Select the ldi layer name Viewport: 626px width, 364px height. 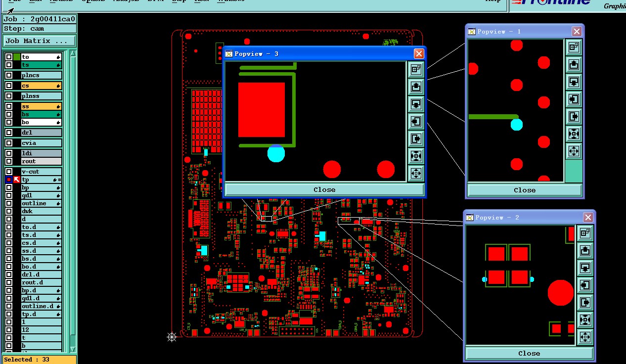(x=42, y=153)
